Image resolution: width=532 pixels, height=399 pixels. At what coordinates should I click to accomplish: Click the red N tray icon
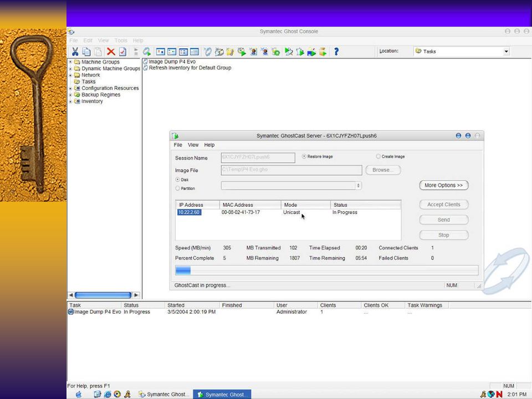[x=499, y=394]
